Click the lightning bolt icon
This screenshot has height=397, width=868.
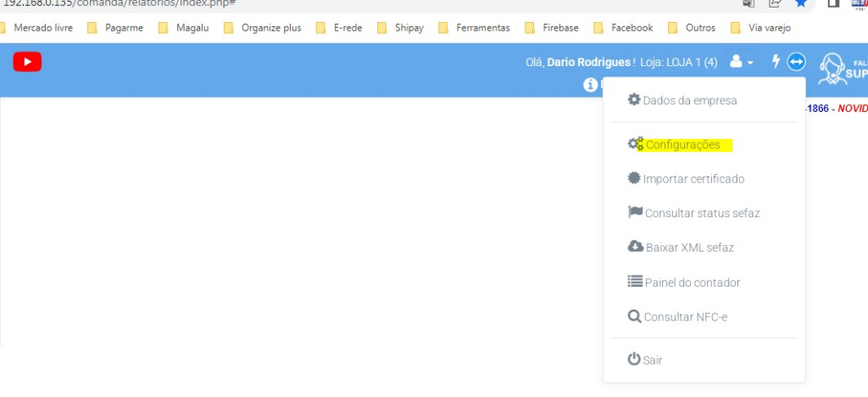tap(775, 62)
